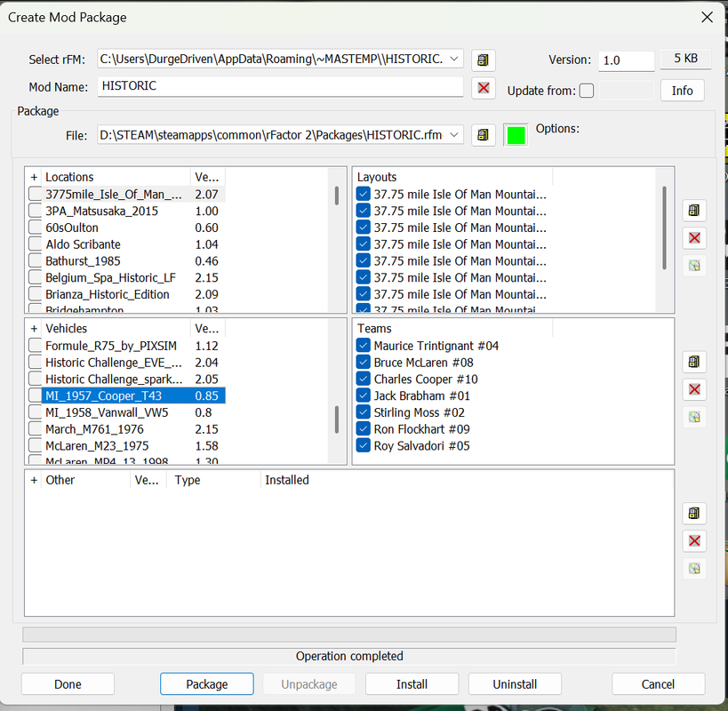Check MI_1957_Cooper_T43 vehicle checkbox
Screen dimensions: 728x711
36,395
